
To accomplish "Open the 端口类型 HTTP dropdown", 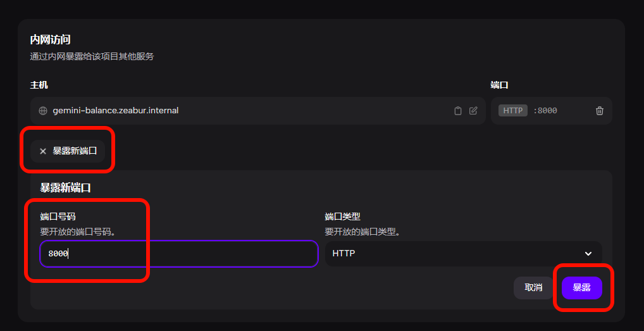I will [462, 254].
